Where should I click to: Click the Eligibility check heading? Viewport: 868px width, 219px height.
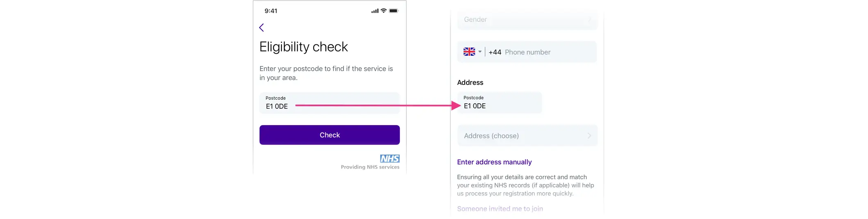pos(304,47)
